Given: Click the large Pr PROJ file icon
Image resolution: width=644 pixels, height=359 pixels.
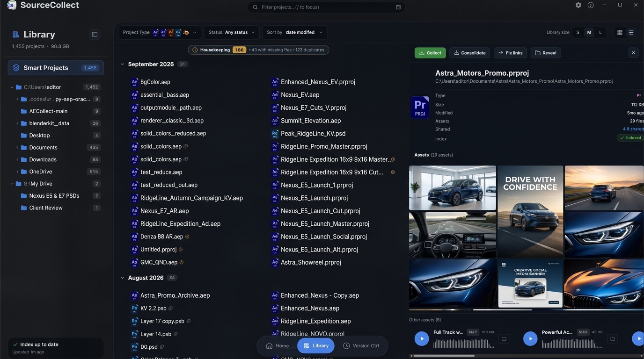Looking at the screenshot, I should click(x=420, y=107).
